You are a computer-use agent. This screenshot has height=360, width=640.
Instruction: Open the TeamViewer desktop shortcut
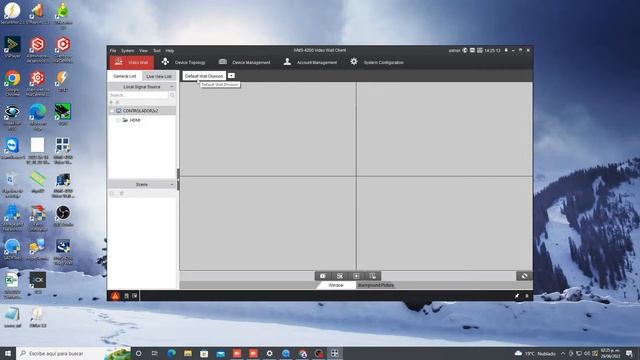[x=12, y=149]
